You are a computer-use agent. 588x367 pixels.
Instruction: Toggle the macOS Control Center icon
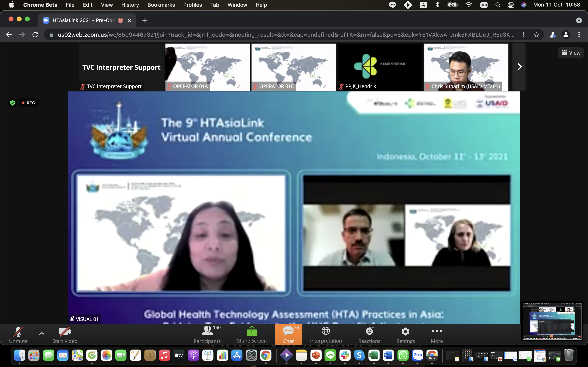511,5
